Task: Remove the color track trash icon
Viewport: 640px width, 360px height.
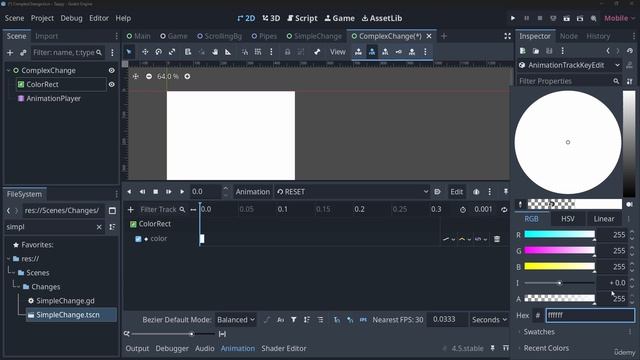Action: [497, 239]
